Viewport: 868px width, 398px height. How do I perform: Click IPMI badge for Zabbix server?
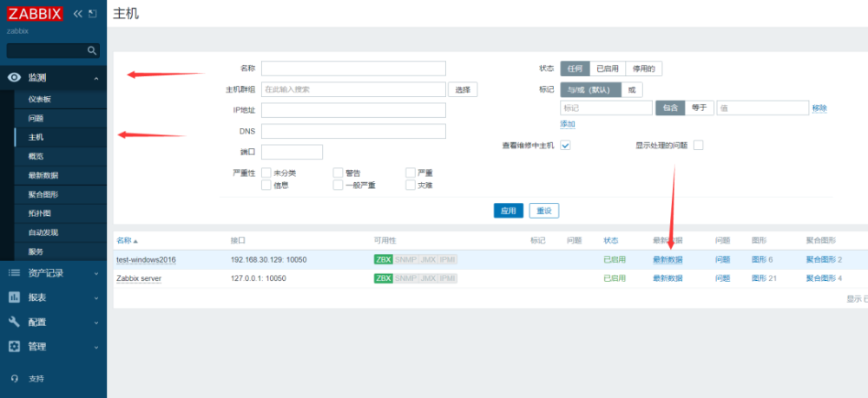(x=448, y=278)
